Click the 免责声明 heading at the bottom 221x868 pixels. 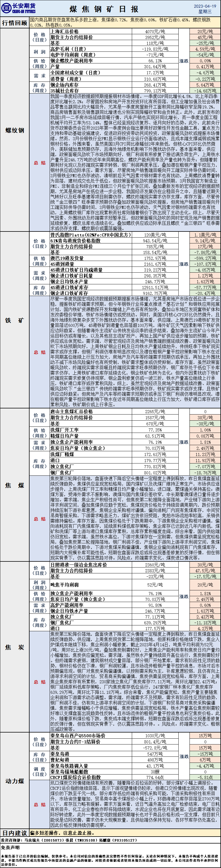[x=11, y=847]
